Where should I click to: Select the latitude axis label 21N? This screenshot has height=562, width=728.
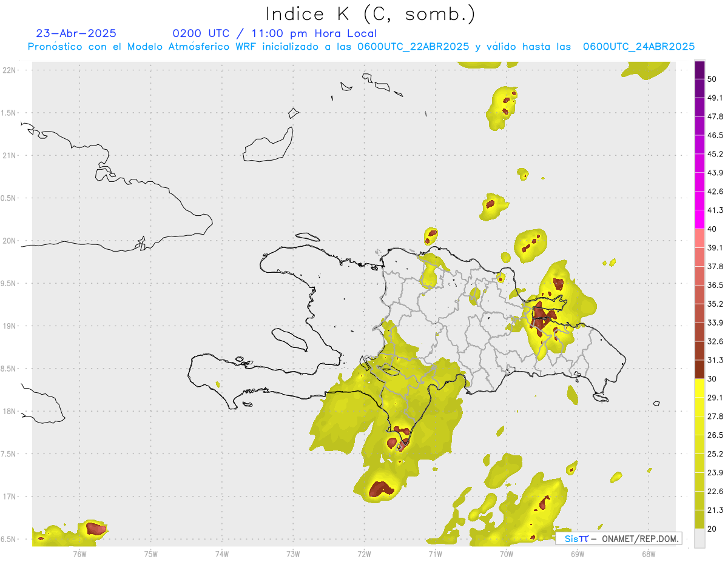9,156
